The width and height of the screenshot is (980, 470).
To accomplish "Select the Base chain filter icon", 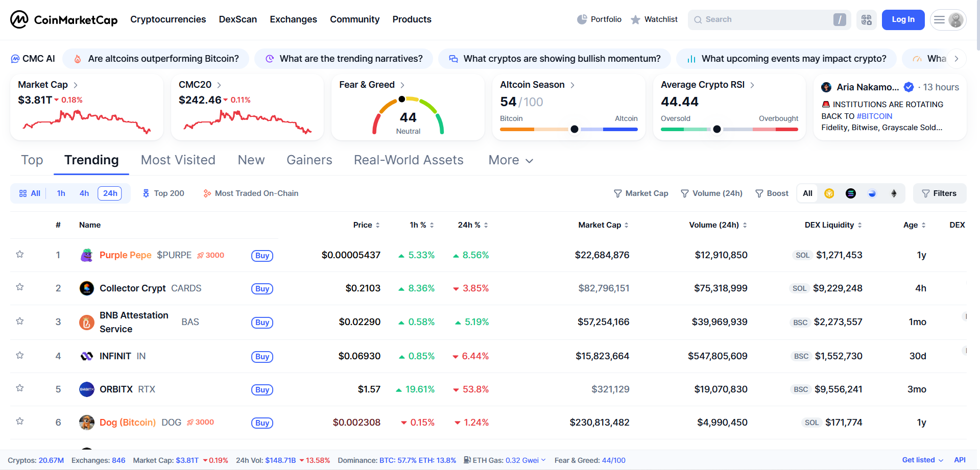I will (872, 193).
